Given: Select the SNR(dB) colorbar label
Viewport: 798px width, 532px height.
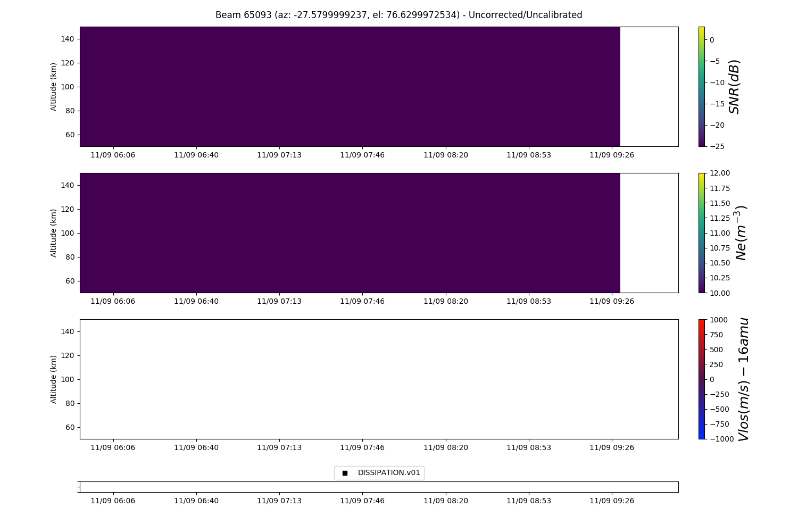Looking at the screenshot, I should (x=735, y=86).
